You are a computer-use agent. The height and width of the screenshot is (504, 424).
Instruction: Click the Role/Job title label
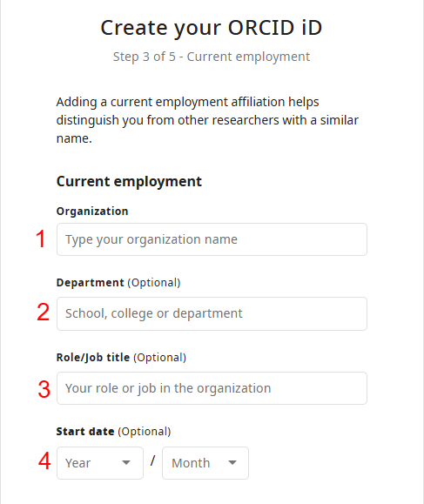click(x=121, y=358)
